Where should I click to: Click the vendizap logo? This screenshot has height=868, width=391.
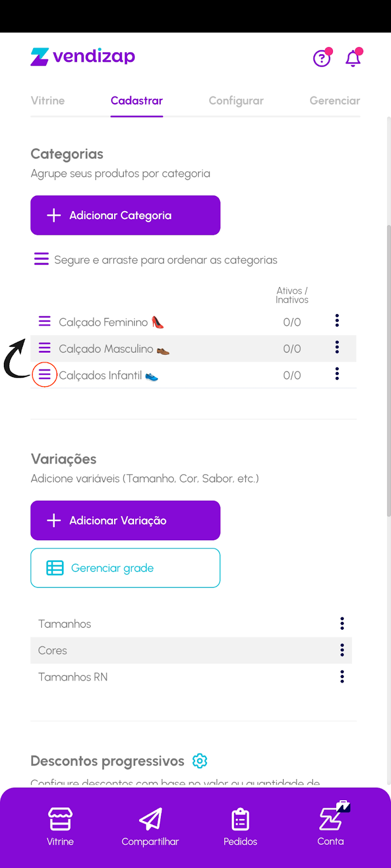[x=83, y=56]
